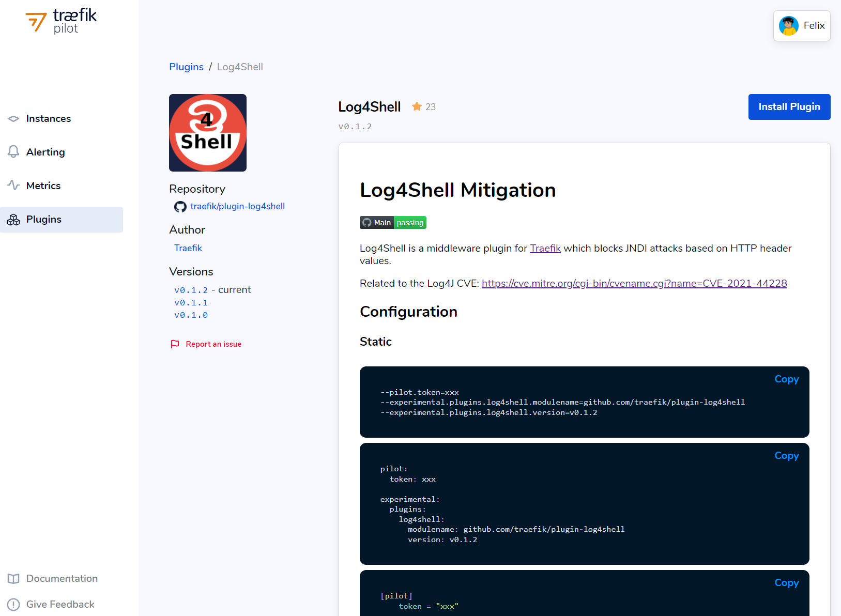Click the 'token = "xxx"' TOML line

pos(429,607)
